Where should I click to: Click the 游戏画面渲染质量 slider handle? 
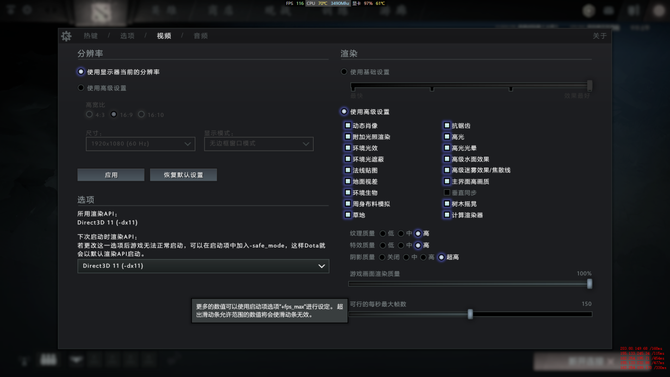[x=590, y=283]
